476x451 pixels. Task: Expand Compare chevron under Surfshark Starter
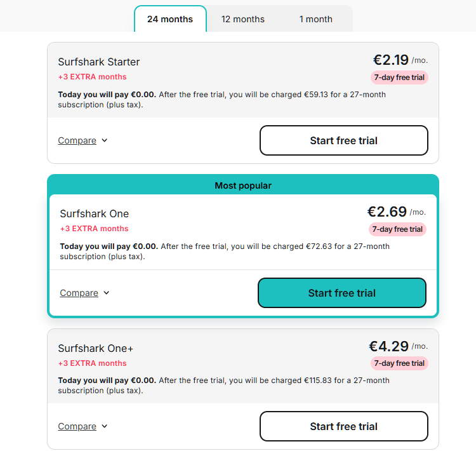tap(105, 140)
